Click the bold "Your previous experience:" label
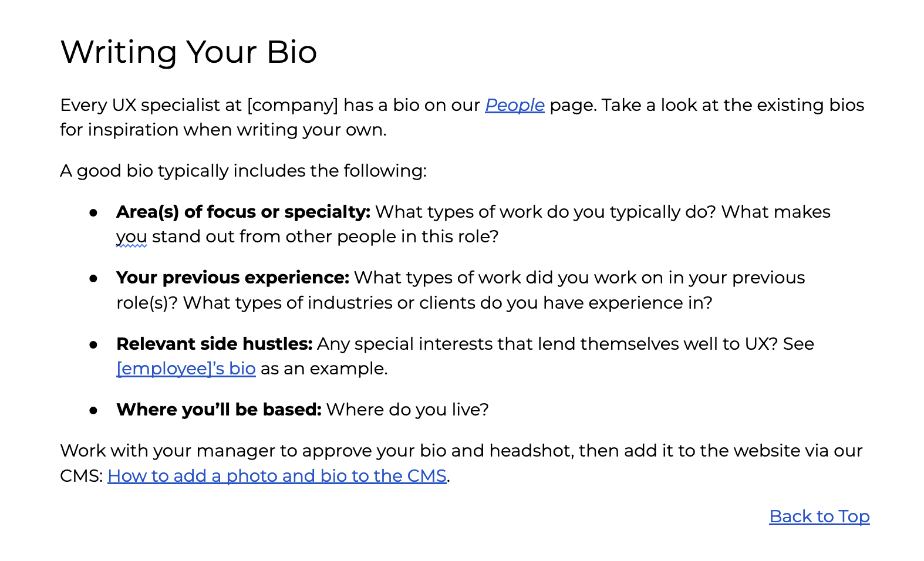The height and width of the screenshot is (561, 924). pyautogui.click(x=232, y=278)
